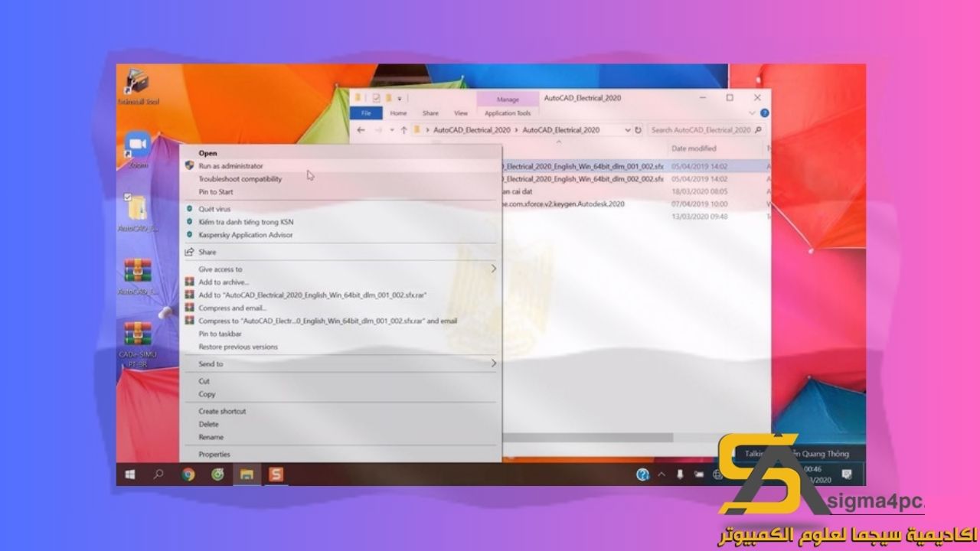
Task: Click the Explorer help question mark icon
Action: tap(764, 112)
